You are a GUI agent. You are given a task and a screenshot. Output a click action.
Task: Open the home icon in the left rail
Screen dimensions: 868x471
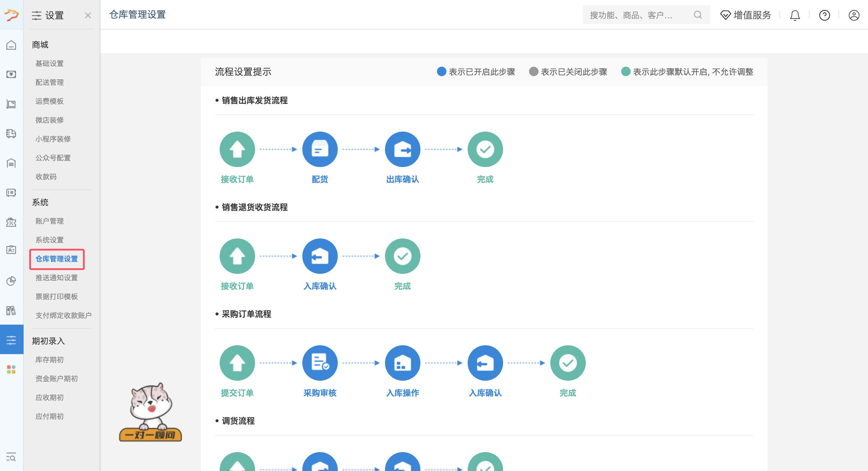[x=12, y=45]
